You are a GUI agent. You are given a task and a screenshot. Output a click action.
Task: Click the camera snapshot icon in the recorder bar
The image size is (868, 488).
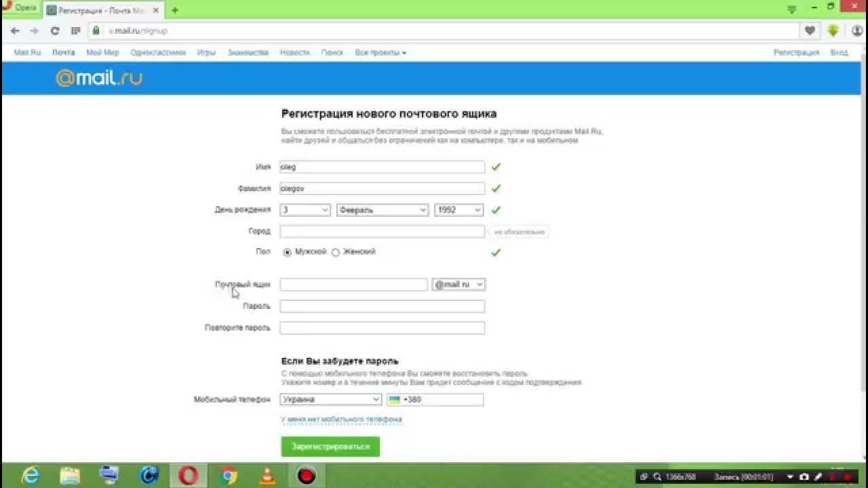804,477
